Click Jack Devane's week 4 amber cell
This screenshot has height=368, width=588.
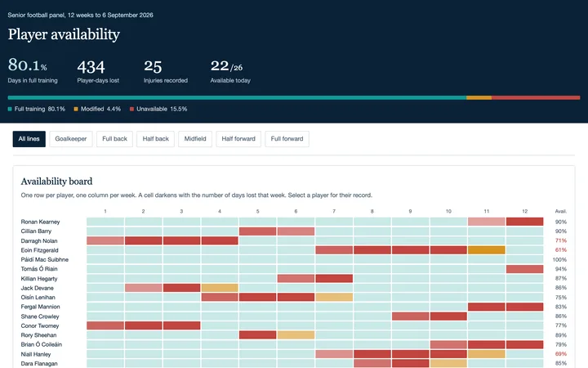pos(220,288)
